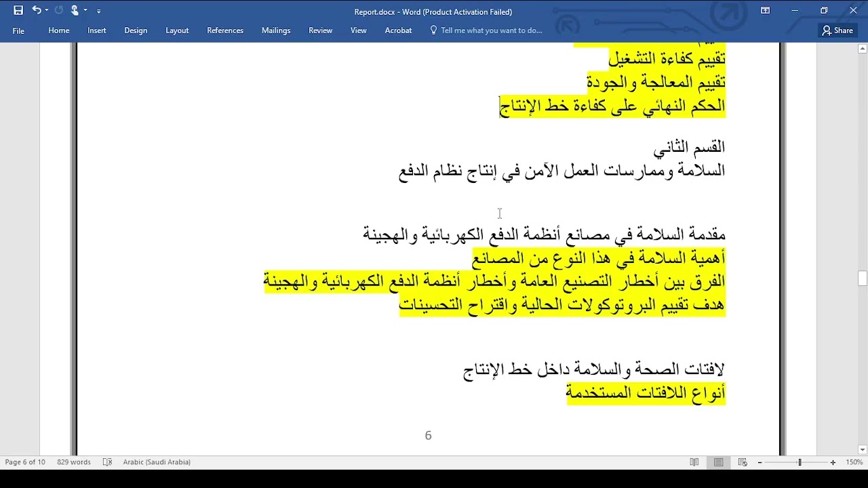Viewport: 868px width, 488px height.
Task: Click the zoom out minus button
Action: (x=760, y=462)
